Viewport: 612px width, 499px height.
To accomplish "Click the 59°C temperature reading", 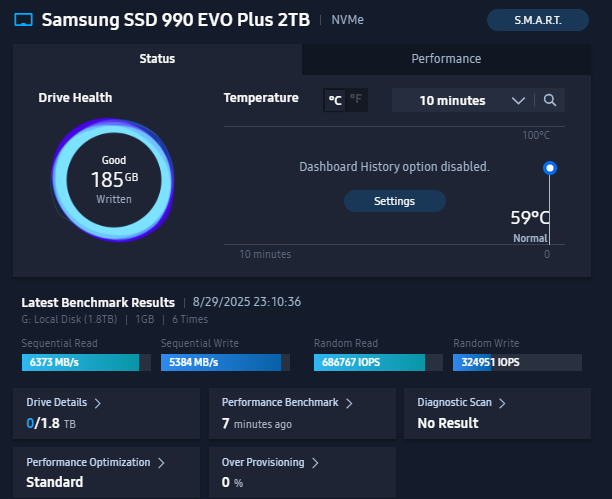I will tap(530, 218).
